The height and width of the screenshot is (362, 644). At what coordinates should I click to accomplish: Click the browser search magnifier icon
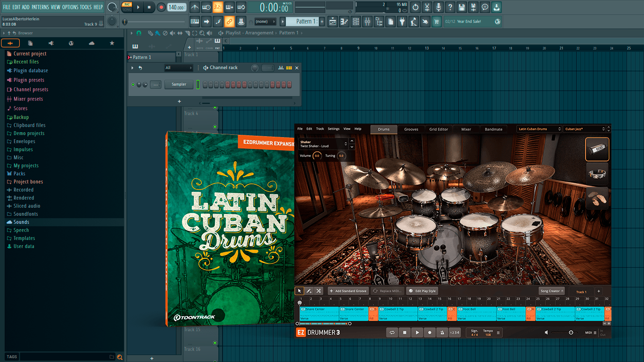(120, 357)
